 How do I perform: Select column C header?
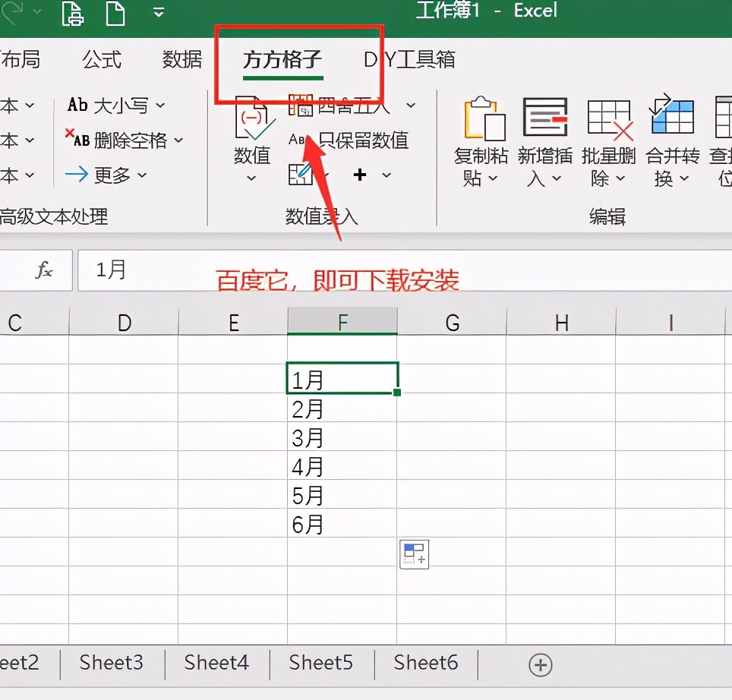34,322
